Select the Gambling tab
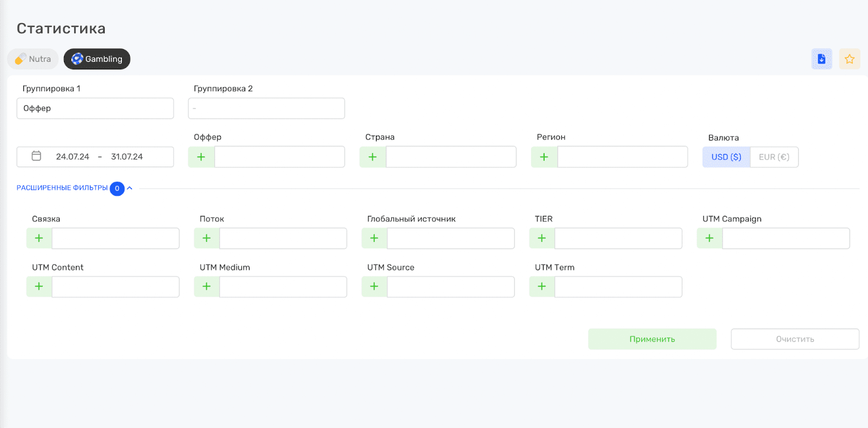The height and width of the screenshot is (428, 868). coord(97,59)
